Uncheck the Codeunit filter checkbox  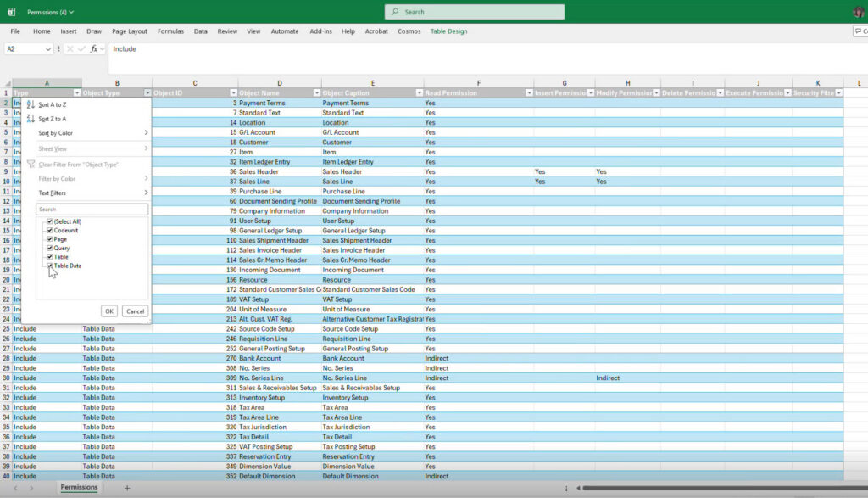(50, 231)
